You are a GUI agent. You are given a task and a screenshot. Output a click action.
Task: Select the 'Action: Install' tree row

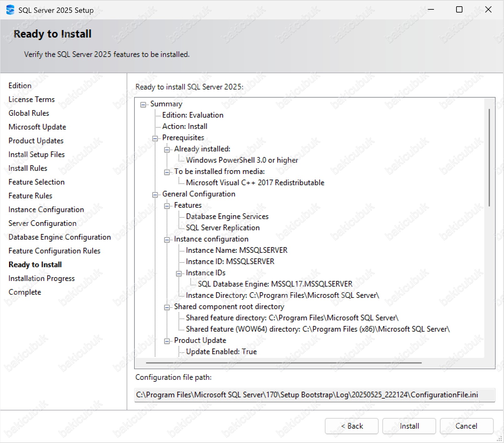point(185,126)
